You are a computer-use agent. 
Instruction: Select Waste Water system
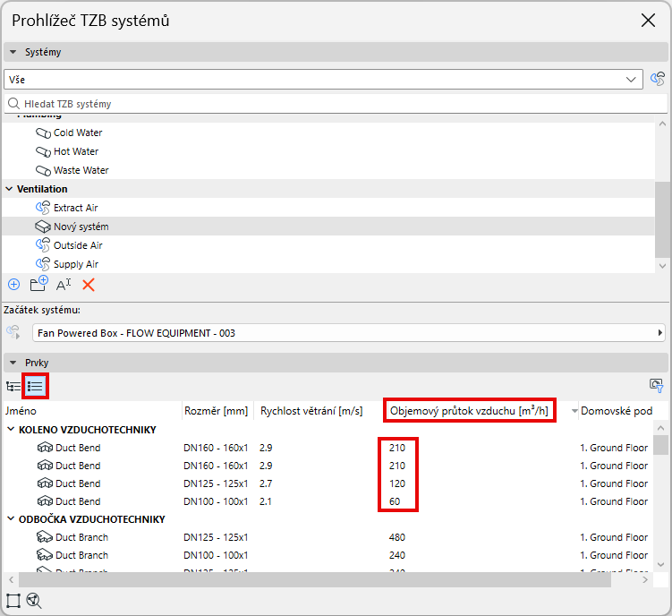pyautogui.click(x=81, y=171)
